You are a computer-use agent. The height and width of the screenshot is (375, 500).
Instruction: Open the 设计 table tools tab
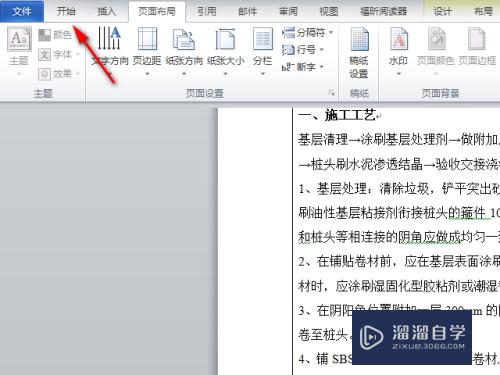coord(442,11)
